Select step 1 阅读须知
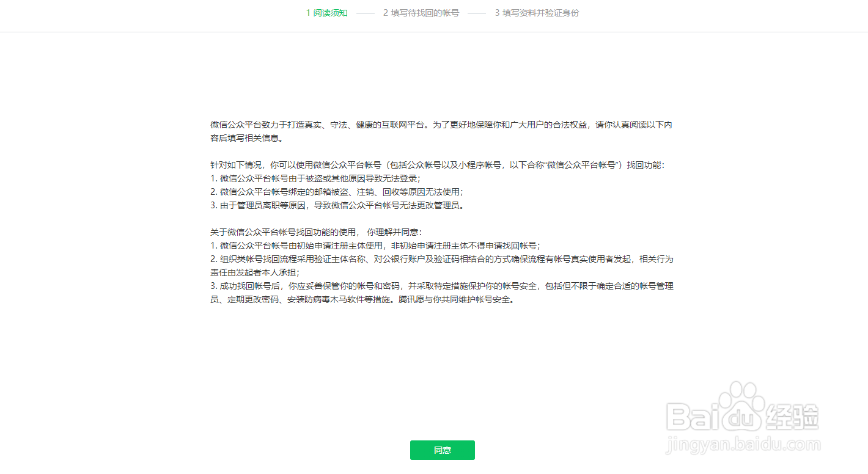This screenshot has height=474, width=868. [327, 13]
